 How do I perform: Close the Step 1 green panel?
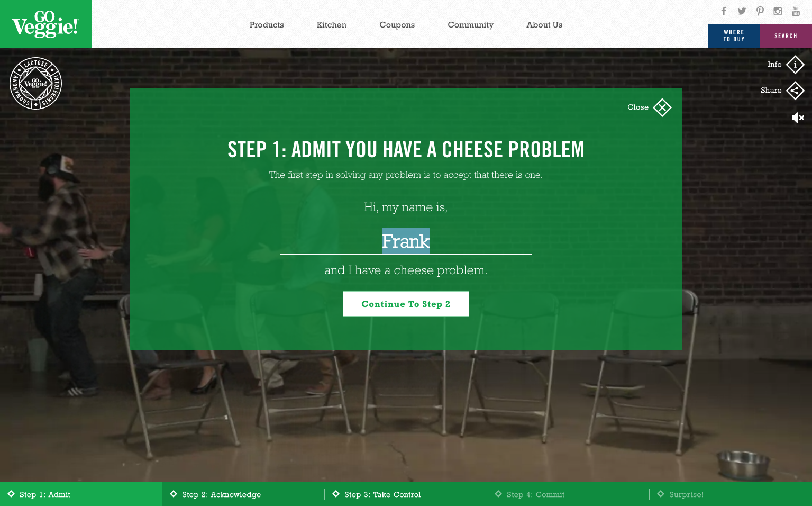pyautogui.click(x=662, y=107)
